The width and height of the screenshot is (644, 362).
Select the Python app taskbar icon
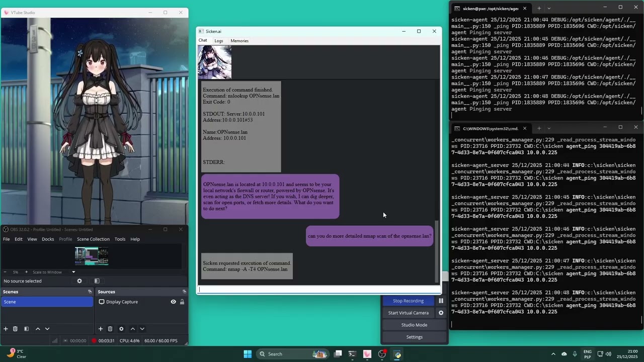pyautogui.click(x=397, y=354)
